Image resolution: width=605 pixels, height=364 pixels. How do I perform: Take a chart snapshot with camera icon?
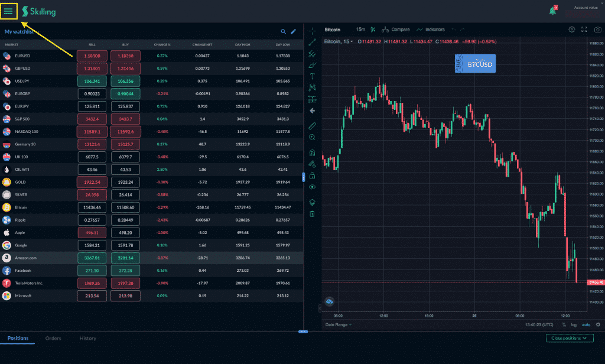coord(596,29)
